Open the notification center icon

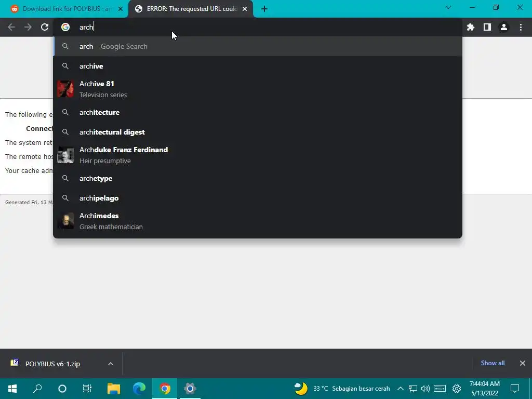click(515, 389)
